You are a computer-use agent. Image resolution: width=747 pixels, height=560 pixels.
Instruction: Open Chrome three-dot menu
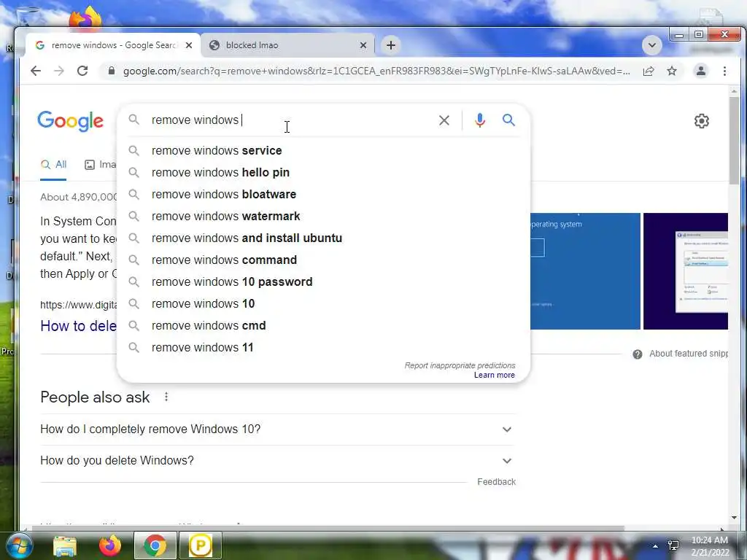724,71
